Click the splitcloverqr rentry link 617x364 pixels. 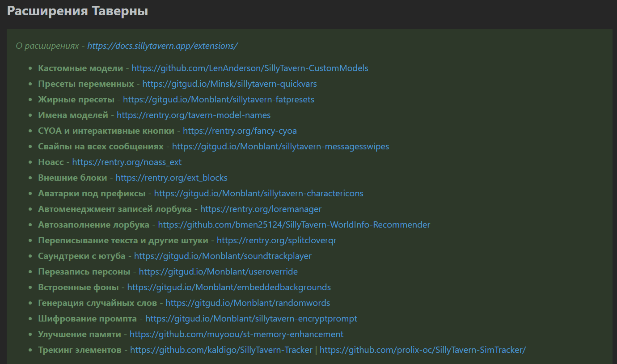(276, 241)
